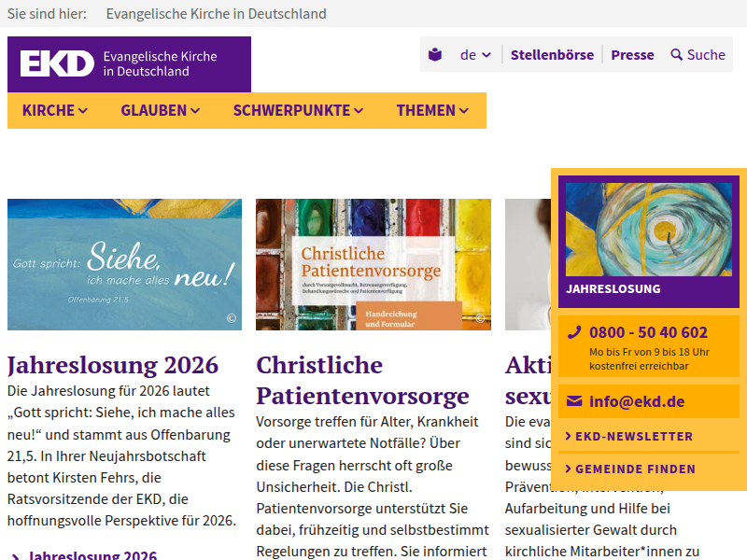Open the Presse link
The height and width of the screenshot is (560, 747).
click(x=632, y=55)
